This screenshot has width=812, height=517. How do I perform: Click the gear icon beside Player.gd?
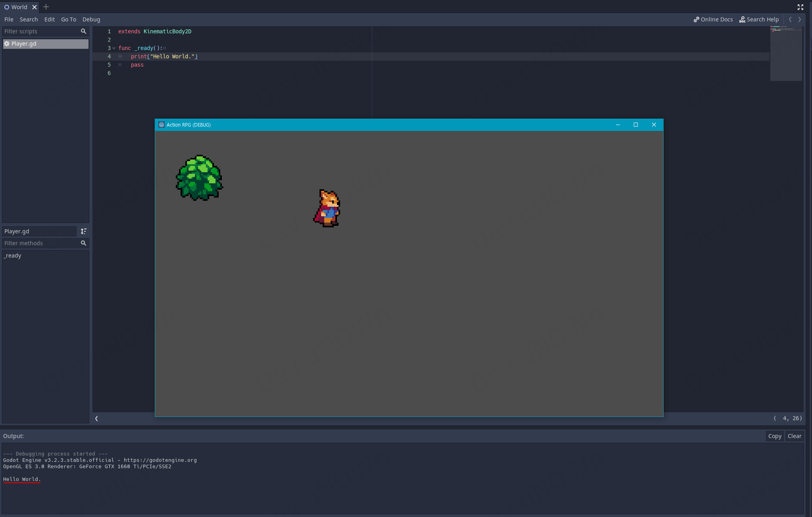(x=7, y=44)
